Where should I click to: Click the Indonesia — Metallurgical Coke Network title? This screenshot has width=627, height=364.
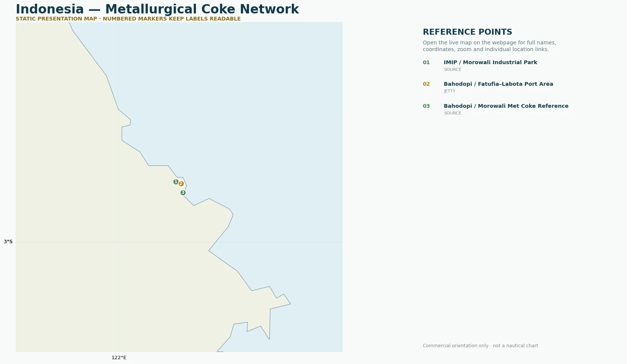[157, 9]
